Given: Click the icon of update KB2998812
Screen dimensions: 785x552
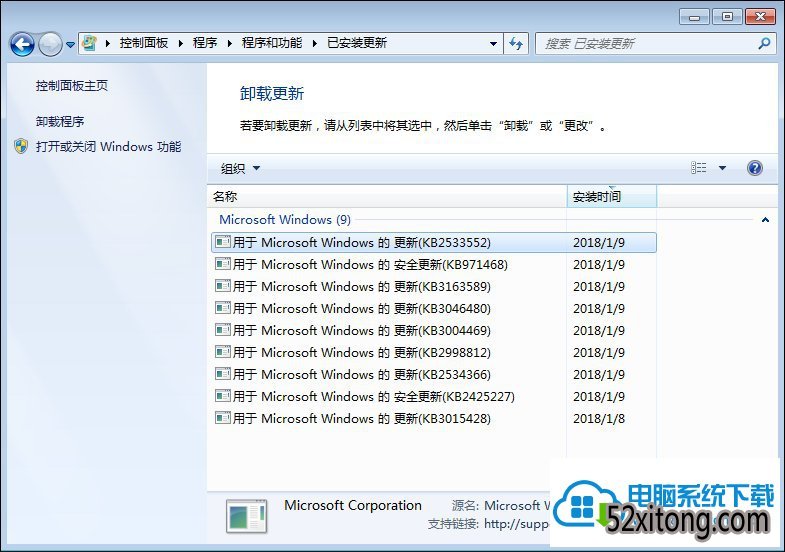Looking at the screenshot, I should click(223, 352).
